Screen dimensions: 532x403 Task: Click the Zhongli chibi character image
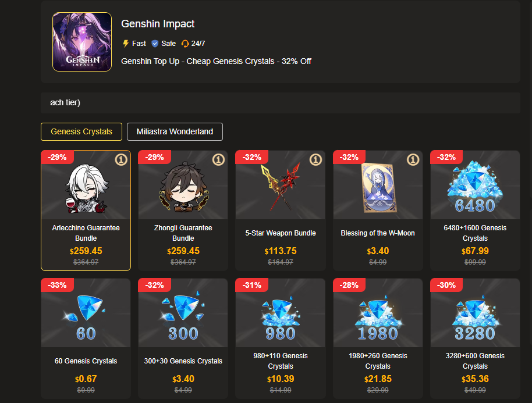(183, 187)
